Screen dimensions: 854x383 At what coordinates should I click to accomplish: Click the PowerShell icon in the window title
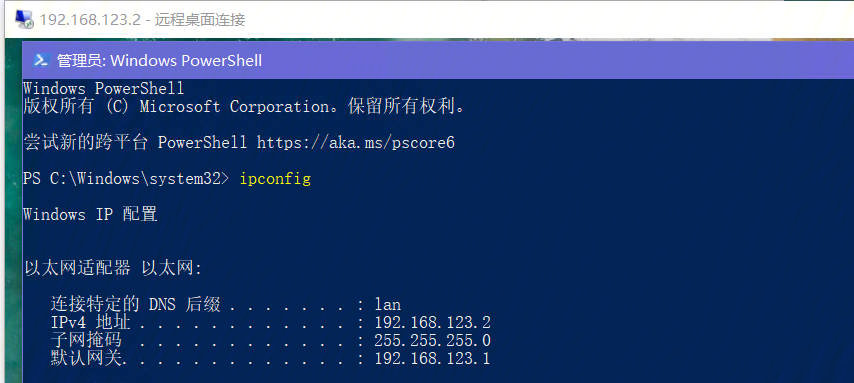pyautogui.click(x=41, y=60)
